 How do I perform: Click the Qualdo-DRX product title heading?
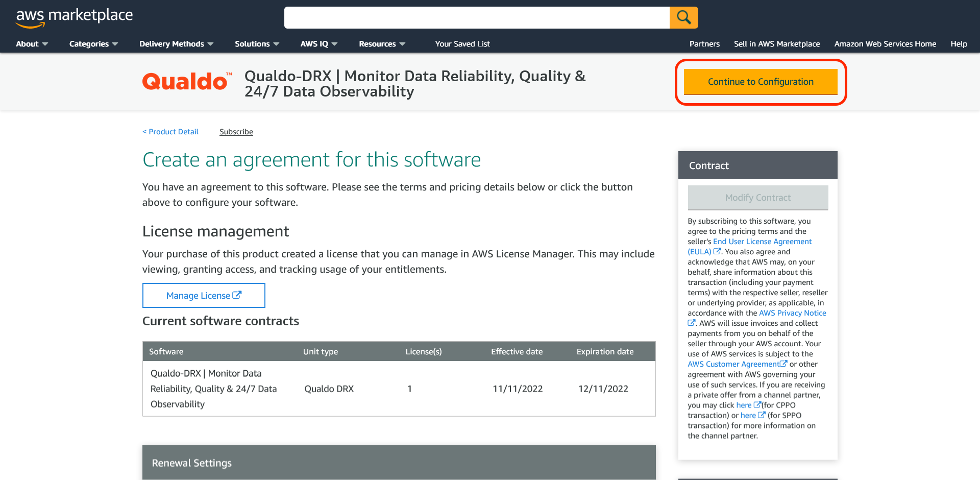click(414, 84)
